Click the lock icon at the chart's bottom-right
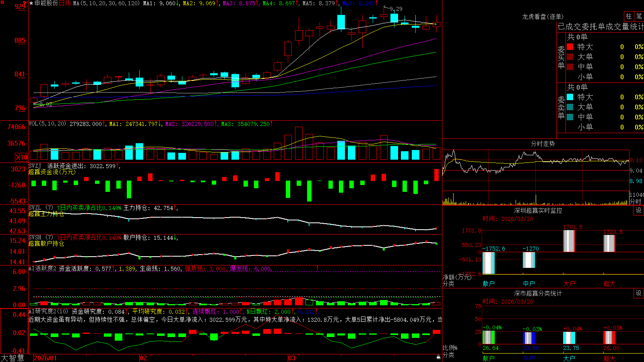 pyautogui.click(x=438, y=357)
